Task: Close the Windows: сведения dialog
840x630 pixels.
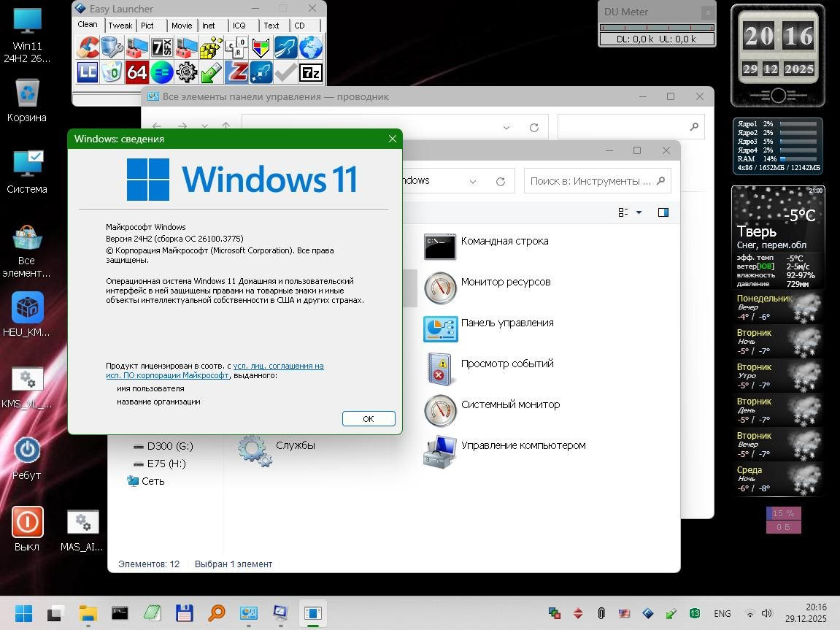Action: click(392, 139)
